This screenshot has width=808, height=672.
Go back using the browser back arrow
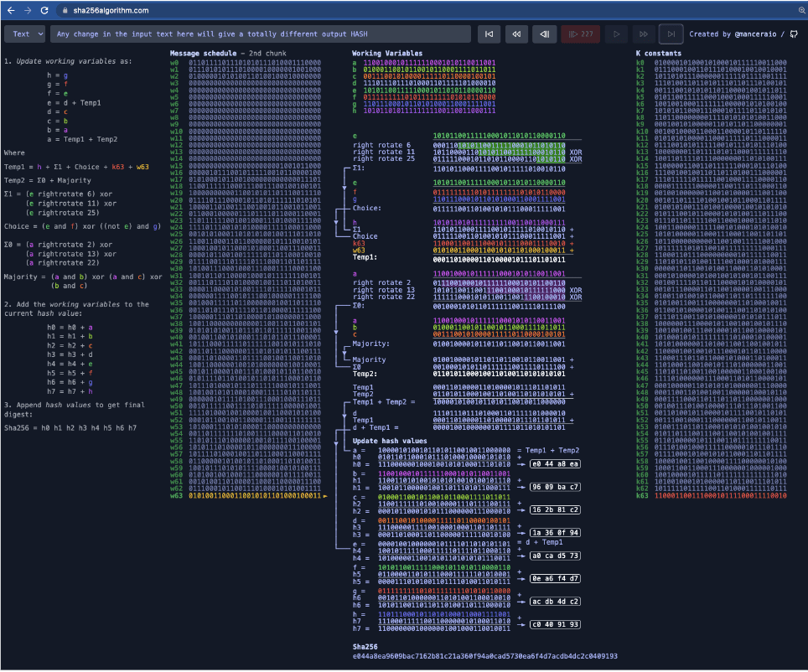pos(11,10)
